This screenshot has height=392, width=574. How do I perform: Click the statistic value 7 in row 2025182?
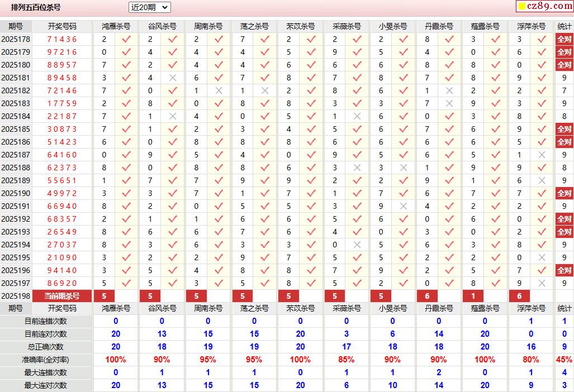click(564, 90)
